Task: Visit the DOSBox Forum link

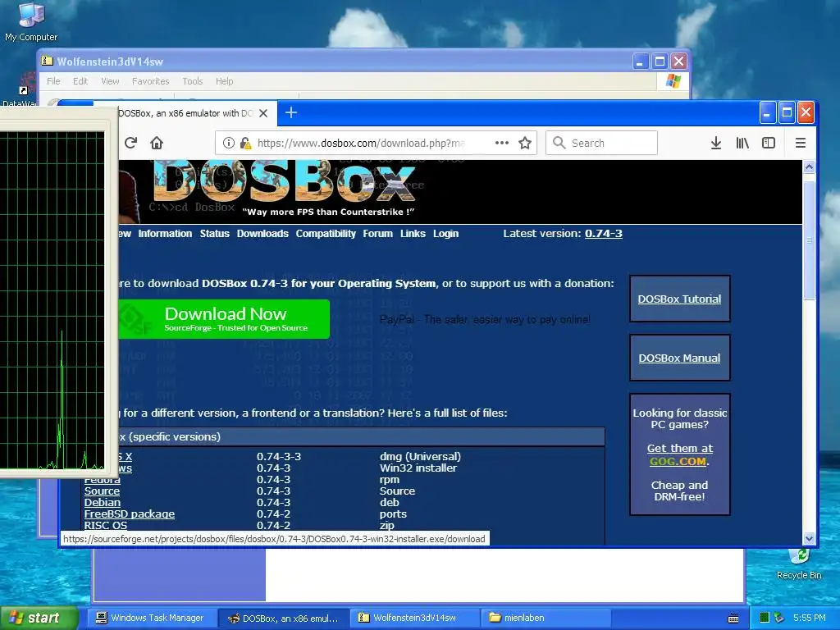Action: click(x=377, y=234)
